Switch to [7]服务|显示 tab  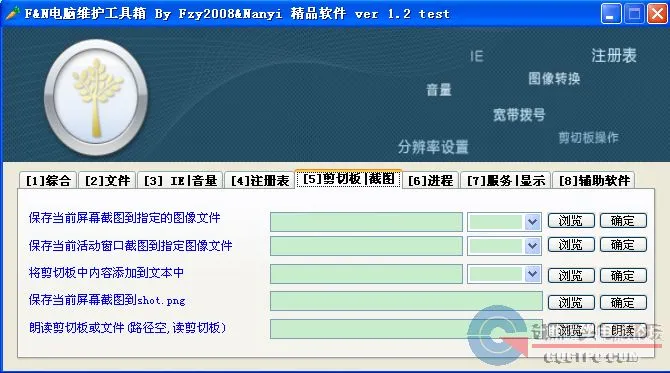pyautogui.click(x=505, y=180)
